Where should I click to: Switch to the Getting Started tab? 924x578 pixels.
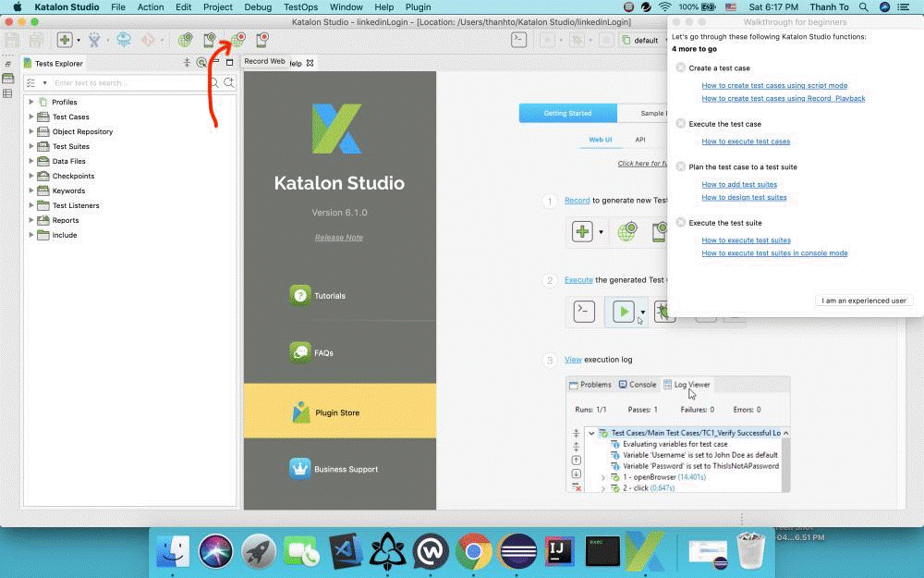(x=567, y=113)
